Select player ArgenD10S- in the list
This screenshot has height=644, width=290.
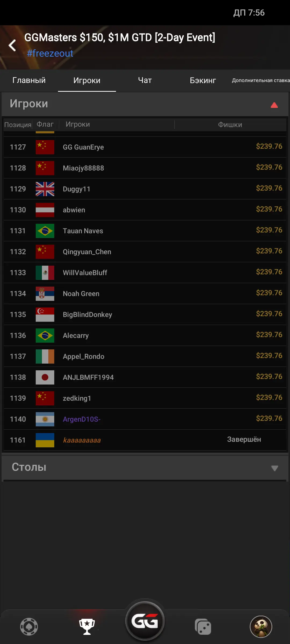tap(145, 419)
